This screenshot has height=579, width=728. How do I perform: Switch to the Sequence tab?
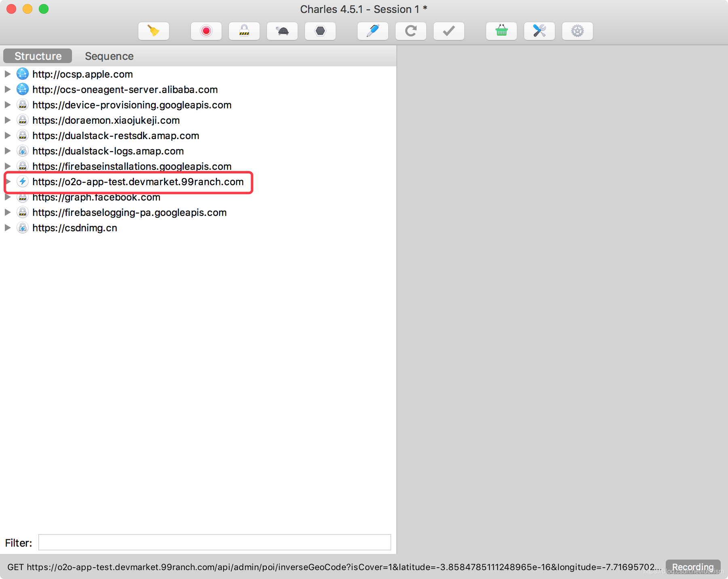(x=109, y=56)
